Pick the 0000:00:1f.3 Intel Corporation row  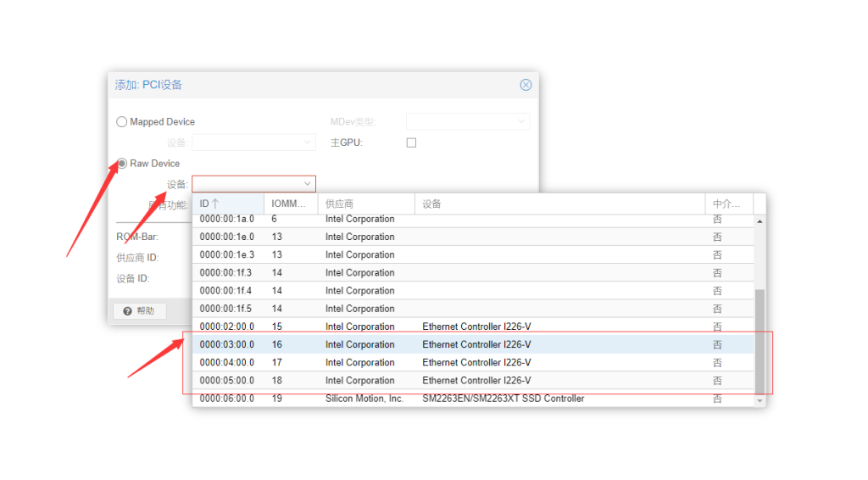coord(475,273)
